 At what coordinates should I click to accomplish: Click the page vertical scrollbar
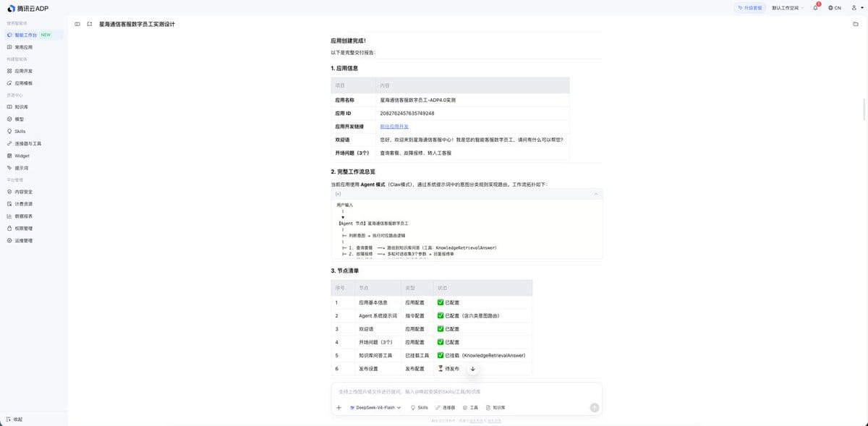(865, 108)
